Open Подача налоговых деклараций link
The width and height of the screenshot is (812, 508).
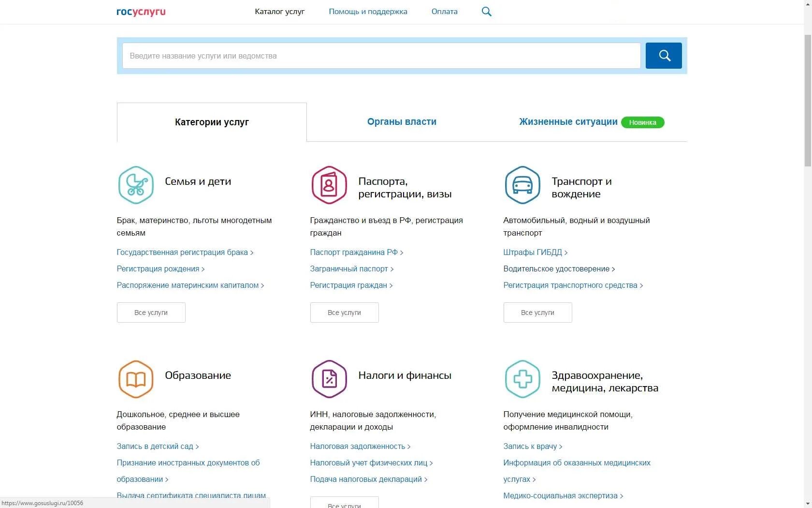coord(368,479)
